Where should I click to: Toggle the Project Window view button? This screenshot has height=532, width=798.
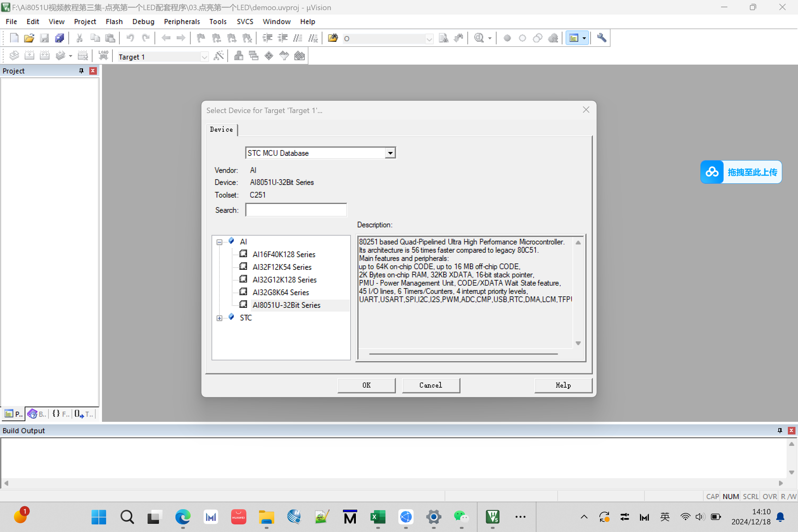pos(574,38)
